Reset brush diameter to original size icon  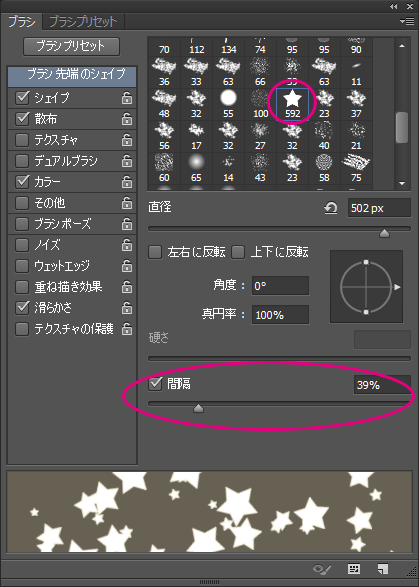(331, 209)
